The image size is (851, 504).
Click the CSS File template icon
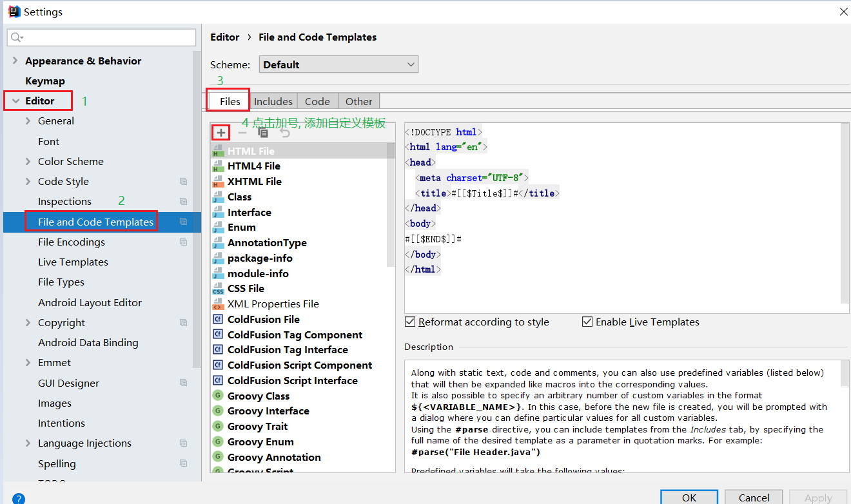click(218, 289)
